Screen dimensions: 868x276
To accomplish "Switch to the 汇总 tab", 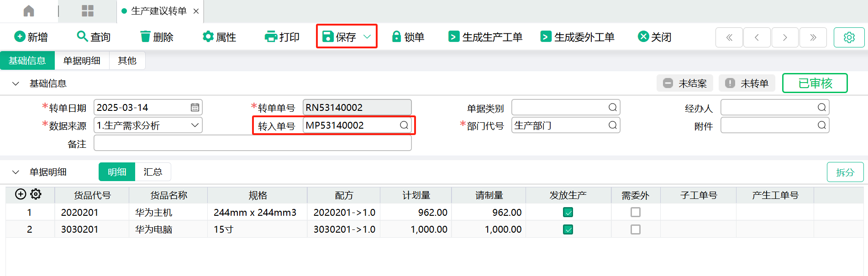I will pyautogui.click(x=153, y=172).
